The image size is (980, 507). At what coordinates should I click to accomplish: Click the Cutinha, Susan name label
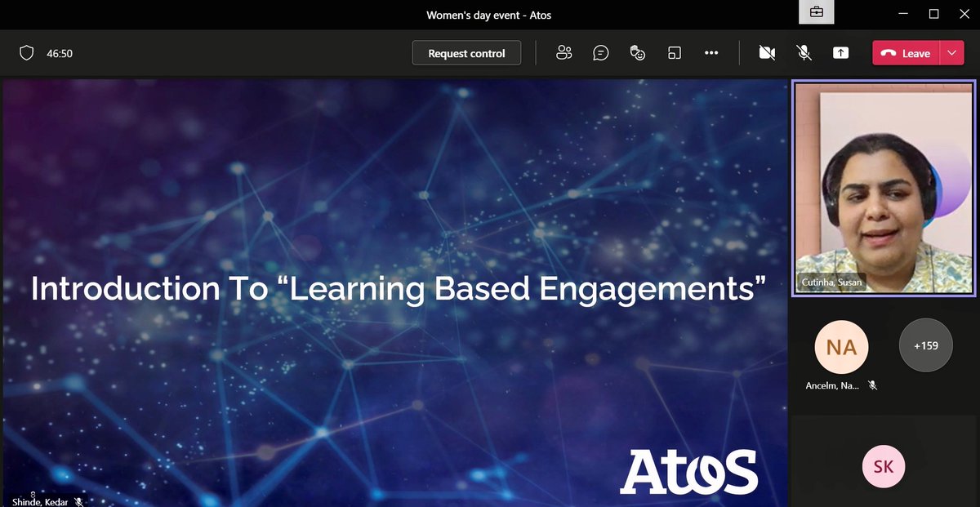(831, 282)
